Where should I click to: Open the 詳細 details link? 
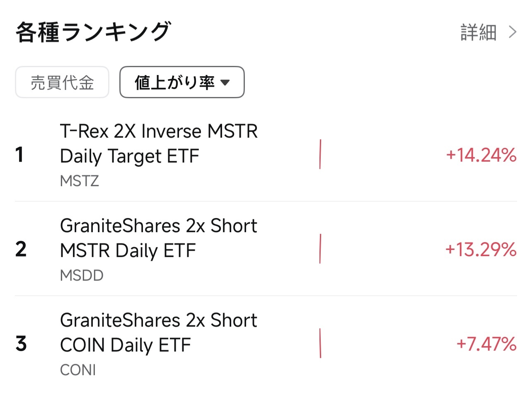pos(477,32)
